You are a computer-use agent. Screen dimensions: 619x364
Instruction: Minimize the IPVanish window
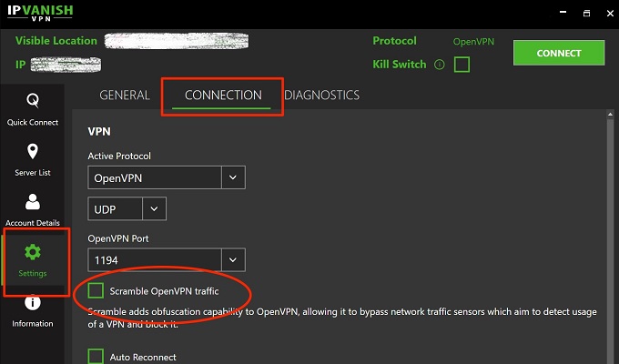click(x=563, y=13)
